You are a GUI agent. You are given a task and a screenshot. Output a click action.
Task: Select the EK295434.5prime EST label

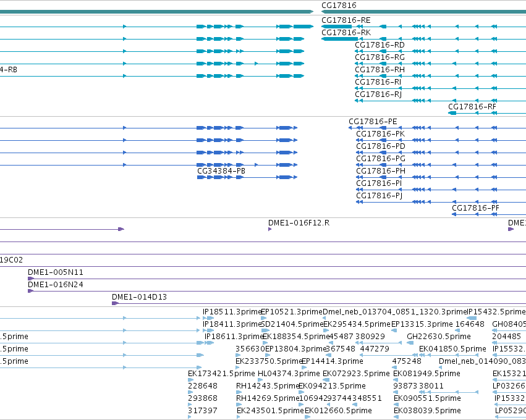click(357, 324)
